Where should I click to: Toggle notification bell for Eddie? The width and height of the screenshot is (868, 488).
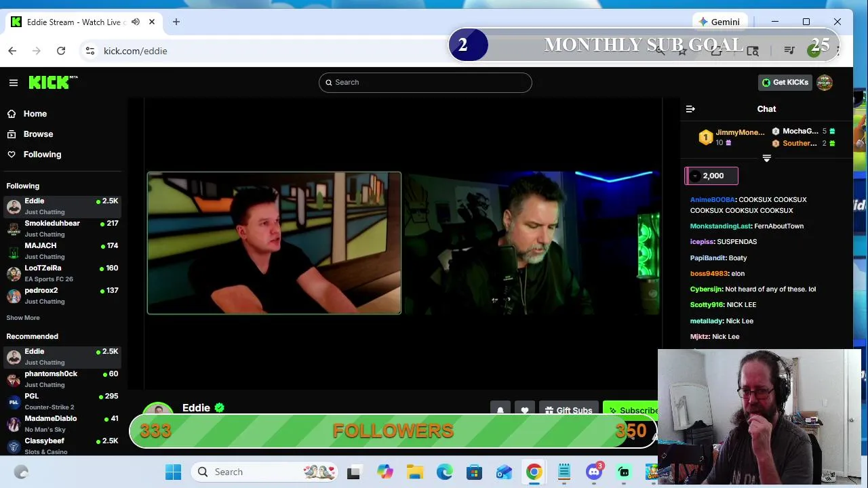click(500, 410)
